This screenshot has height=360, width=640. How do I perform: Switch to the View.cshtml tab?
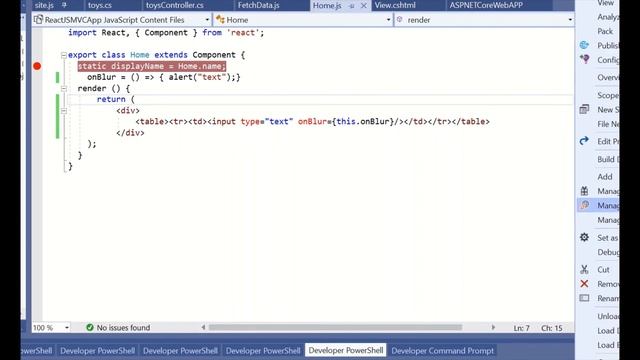pos(395,5)
